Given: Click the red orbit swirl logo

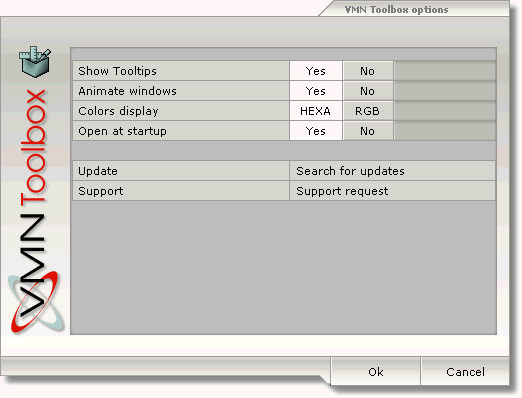Looking at the screenshot, I should click(x=36, y=303).
